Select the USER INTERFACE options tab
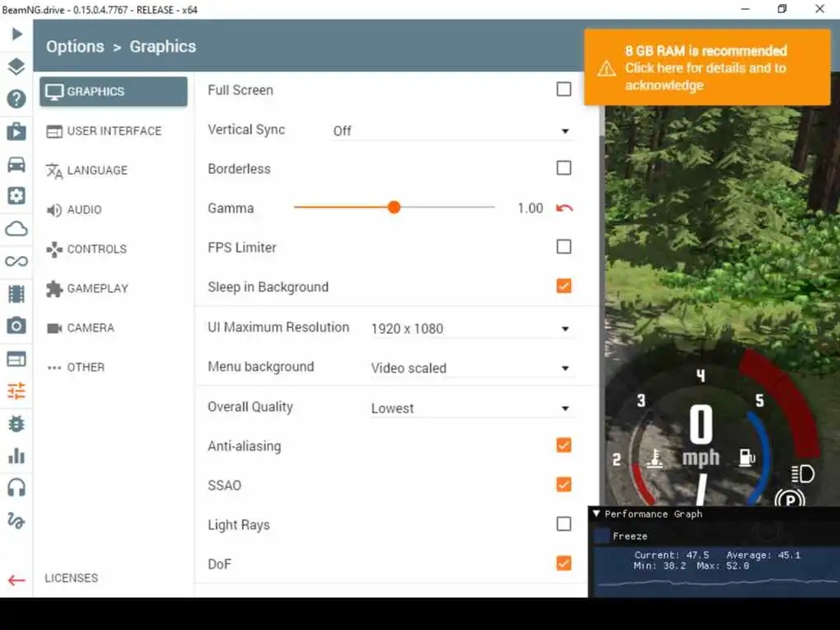840x630 pixels. point(113,131)
